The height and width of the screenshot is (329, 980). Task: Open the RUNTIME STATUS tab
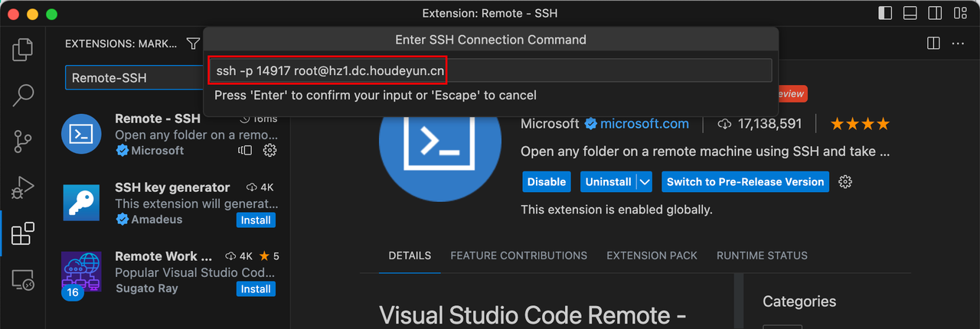click(x=762, y=256)
